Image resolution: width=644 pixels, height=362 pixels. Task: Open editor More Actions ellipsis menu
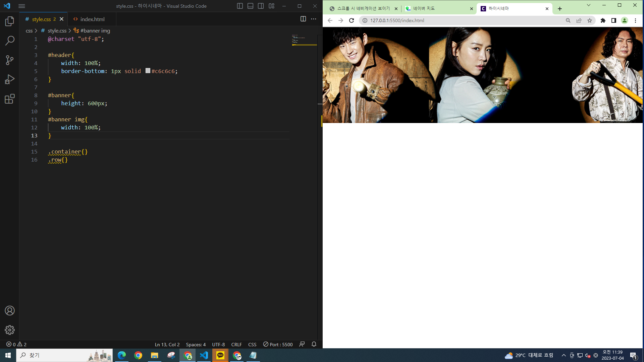[314, 19]
